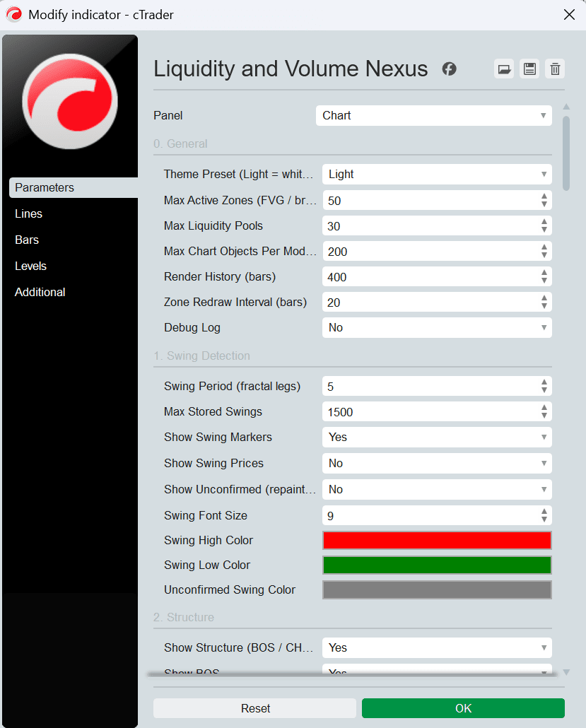The height and width of the screenshot is (728, 586).
Task: Increase Swing Font Size value
Action: [x=544, y=512]
